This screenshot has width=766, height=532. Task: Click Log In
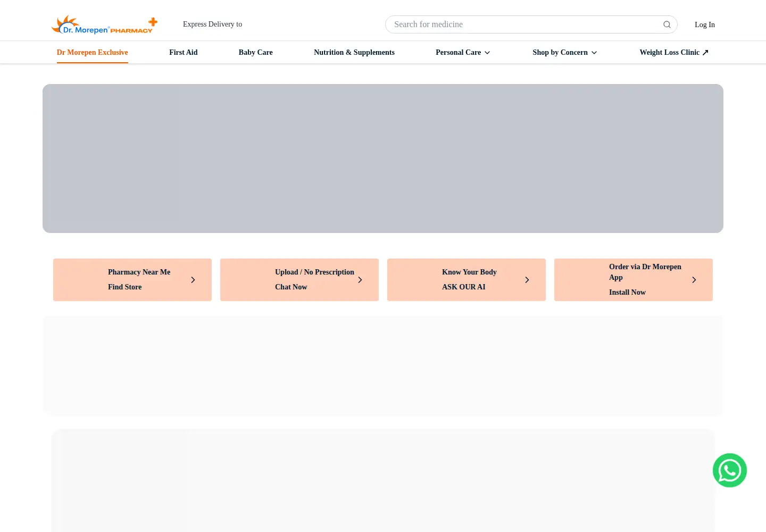[x=705, y=24]
